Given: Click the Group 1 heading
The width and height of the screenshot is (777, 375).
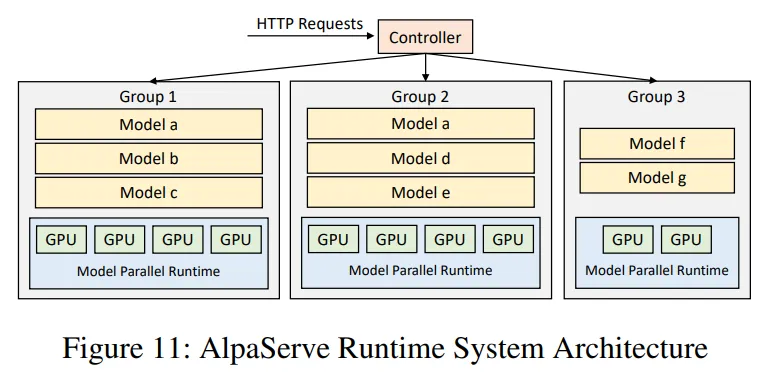Looking at the screenshot, I should click(148, 97).
